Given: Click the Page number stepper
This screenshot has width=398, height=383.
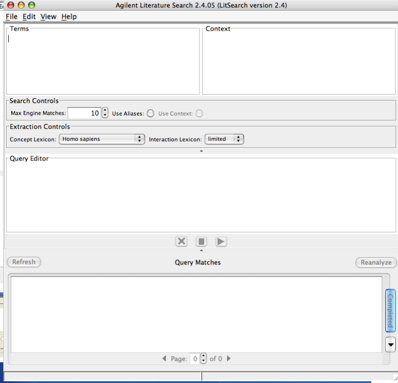Looking at the screenshot, I should click(x=204, y=359).
